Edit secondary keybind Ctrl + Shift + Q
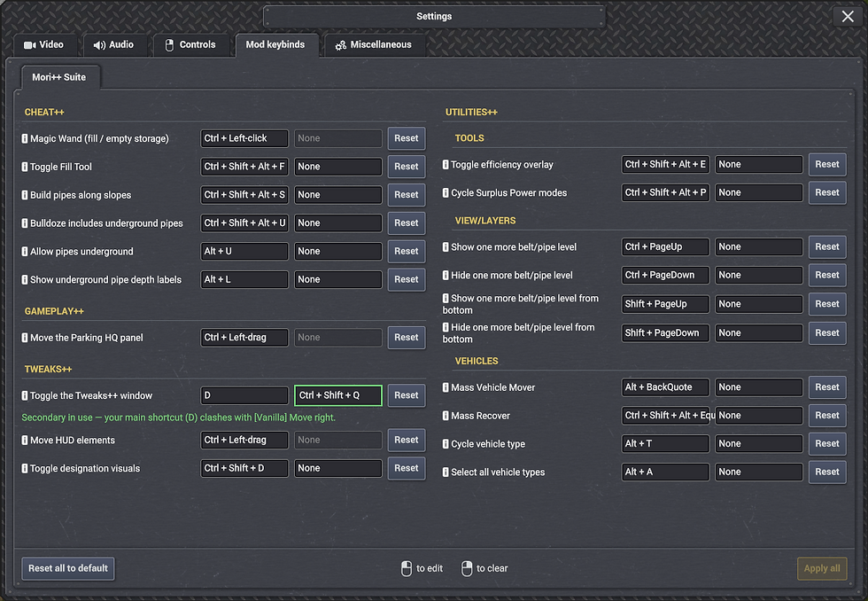 [338, 395]
